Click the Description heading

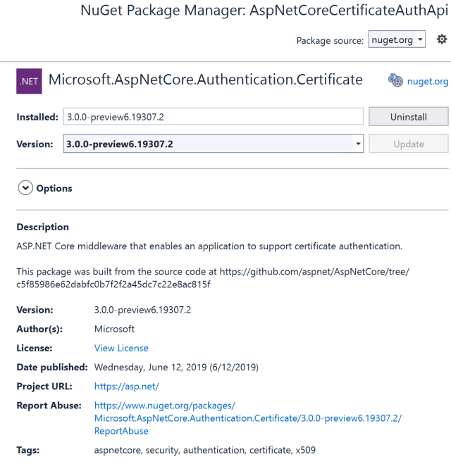[43, 227]
